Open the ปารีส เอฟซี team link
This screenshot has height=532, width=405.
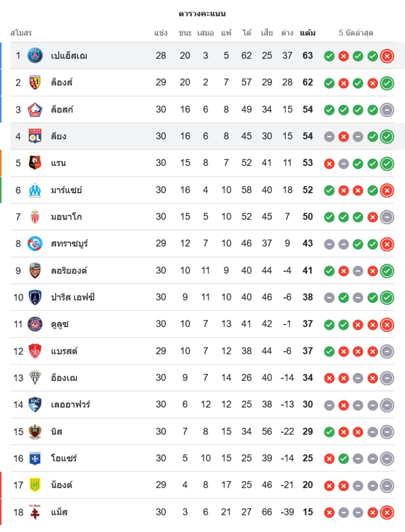73,297
